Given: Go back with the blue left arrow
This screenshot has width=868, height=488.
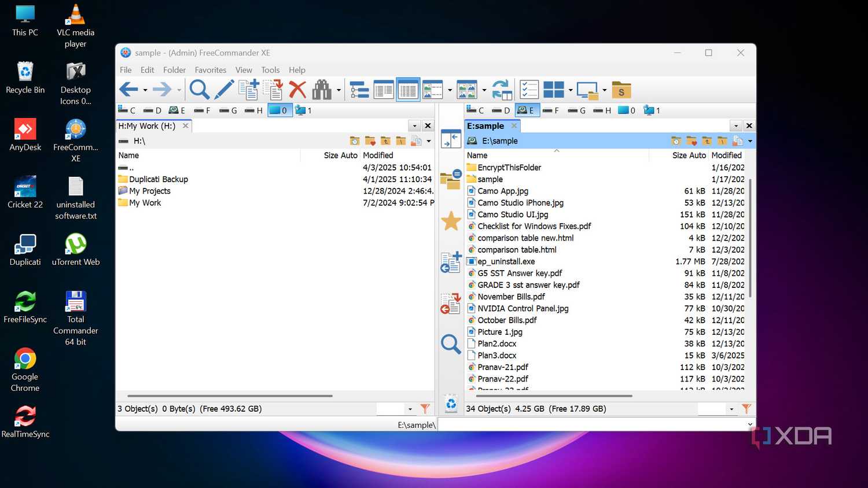Looking at the screenshot, I should [x=128, y=90].
